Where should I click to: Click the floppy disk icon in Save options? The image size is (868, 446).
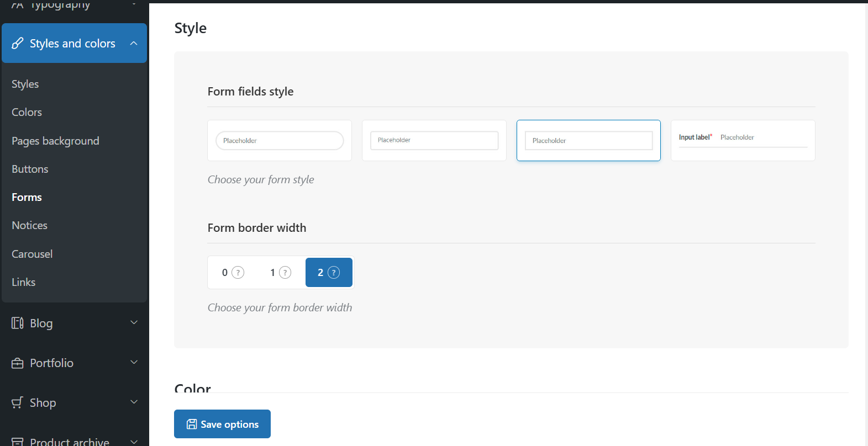click(x=192, y=424)
